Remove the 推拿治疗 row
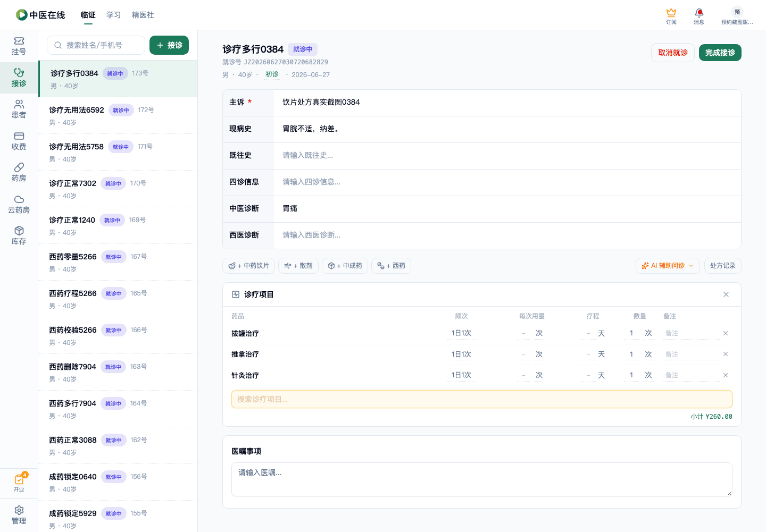The image size is (766, 532). pyautogui.click(x=726, y=354)
